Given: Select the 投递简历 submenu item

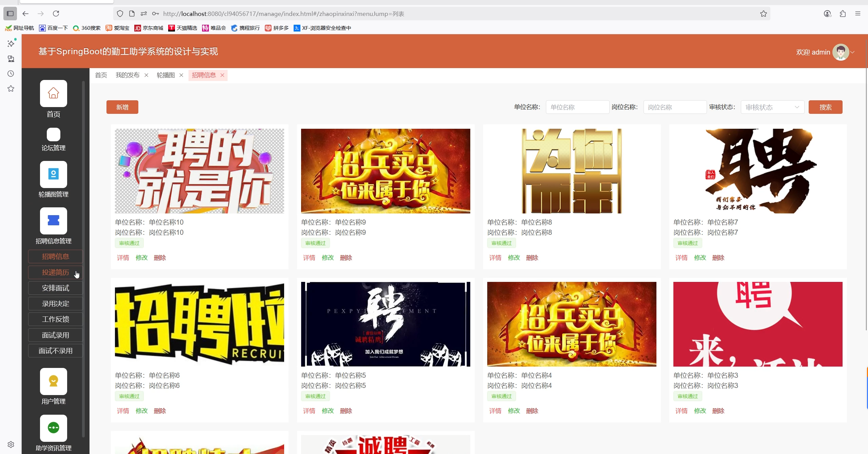Looking at the screenshot, I should 55,272.
